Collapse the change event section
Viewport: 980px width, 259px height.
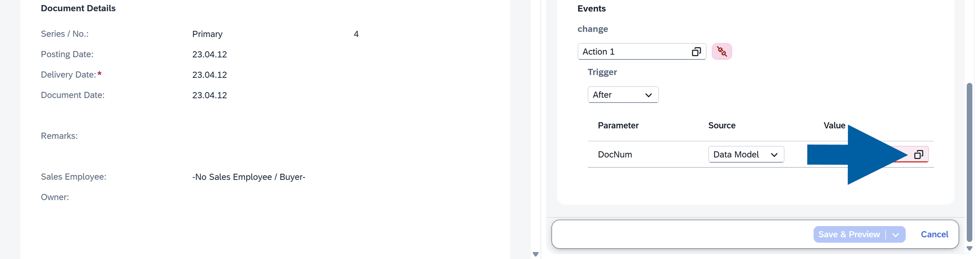(x=592, y=29)
